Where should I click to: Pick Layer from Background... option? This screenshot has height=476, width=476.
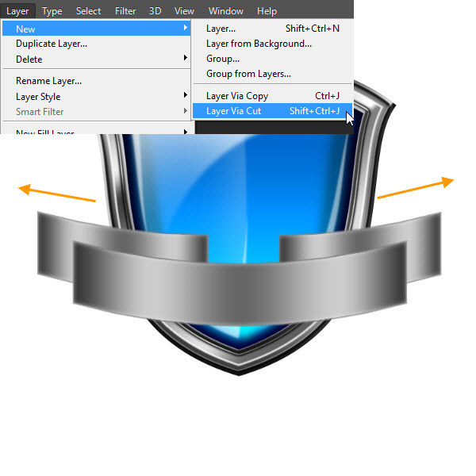(259, 44)
